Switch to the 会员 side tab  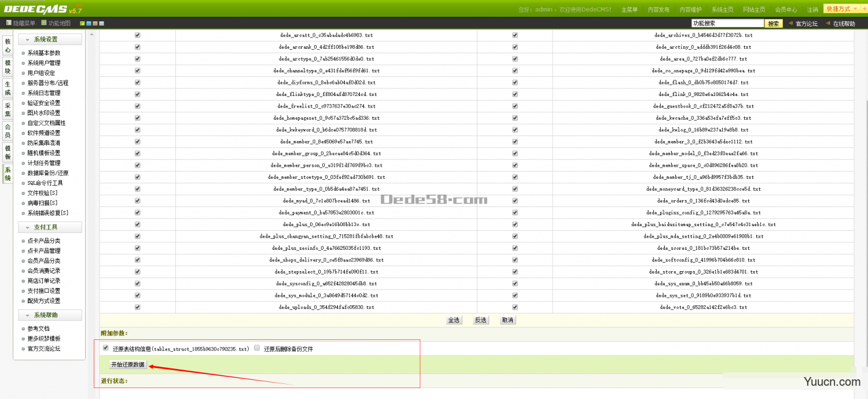[8, 131]
